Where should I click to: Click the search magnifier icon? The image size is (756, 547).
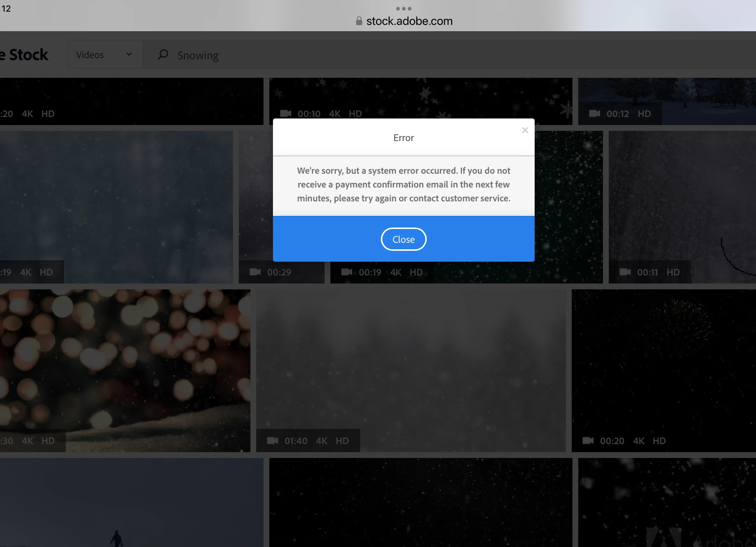[x=163, y=55]
